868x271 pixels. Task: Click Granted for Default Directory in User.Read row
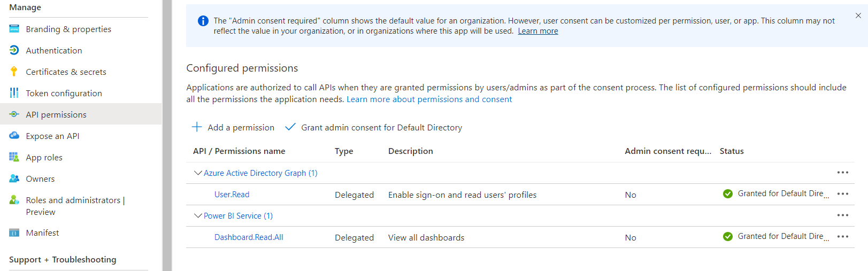(x=783, y=193)
